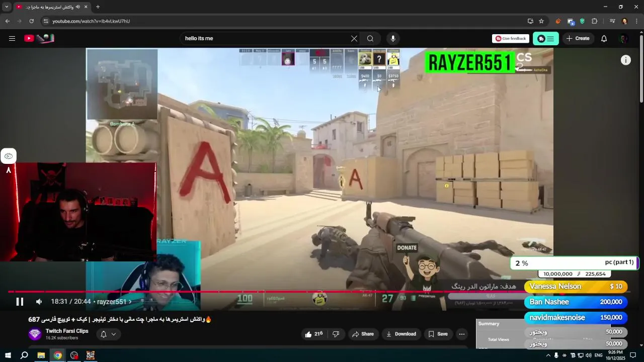Close the YouTube tab
644x362 pixels.
click(x=86, y=7)
